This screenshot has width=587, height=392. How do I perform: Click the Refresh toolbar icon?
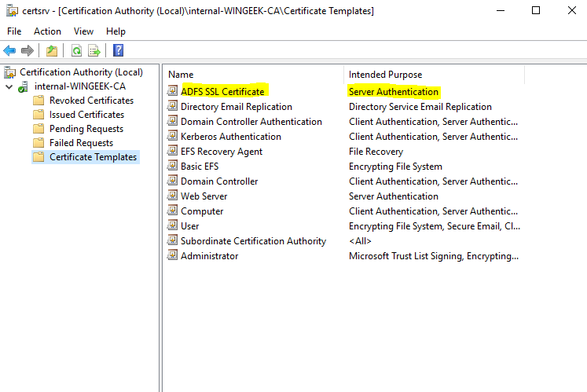point(76,51)
